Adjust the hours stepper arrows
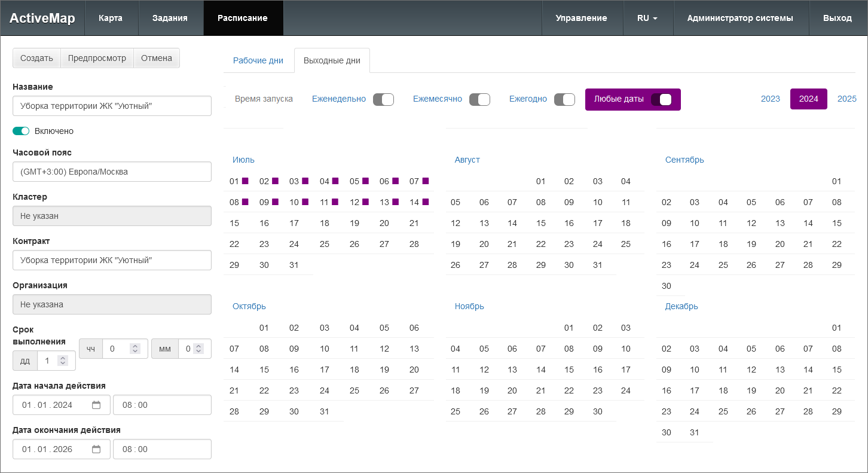This screenshot has height=473, width=868. [135, 349]
